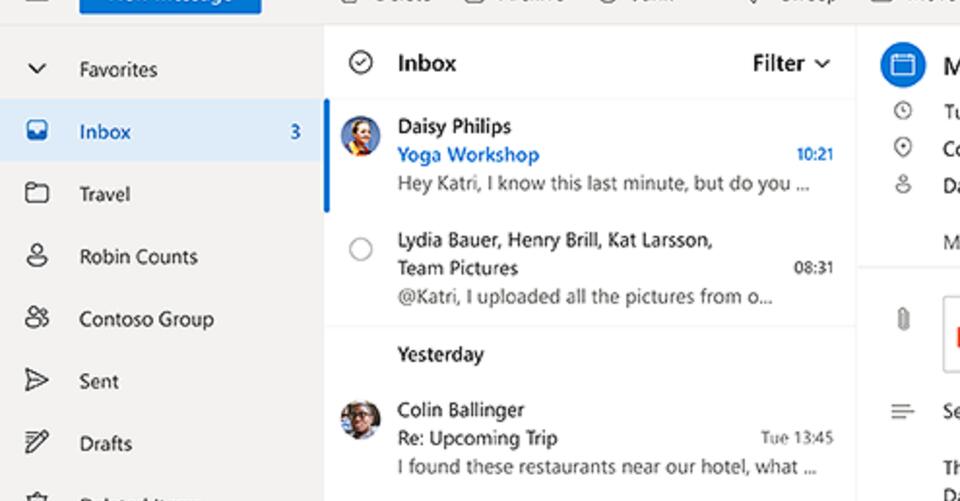Screen dimensions: 960x501
Task: Toggle the select-all circle next to Inbox heading
Action: [x=360, y=63]
